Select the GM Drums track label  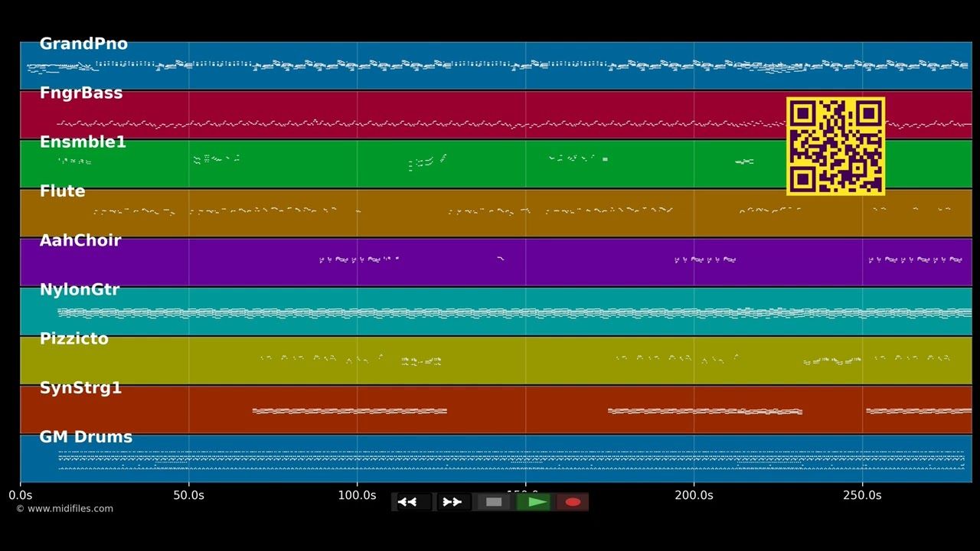[x=86, y=436]
